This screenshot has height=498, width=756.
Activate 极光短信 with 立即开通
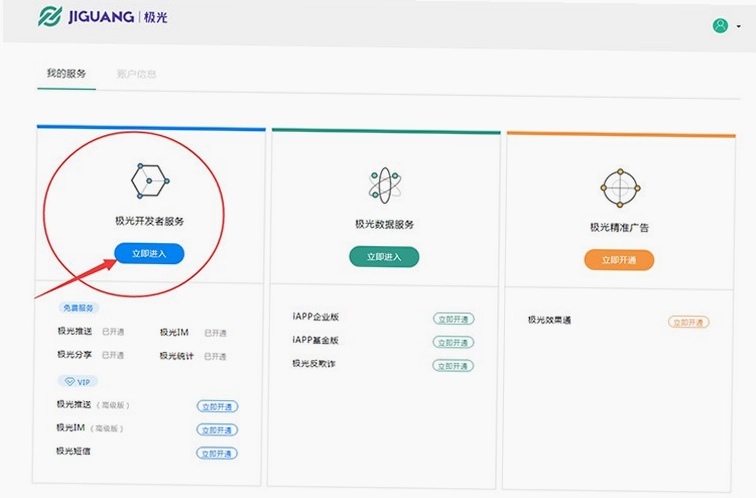coord(216,453)
